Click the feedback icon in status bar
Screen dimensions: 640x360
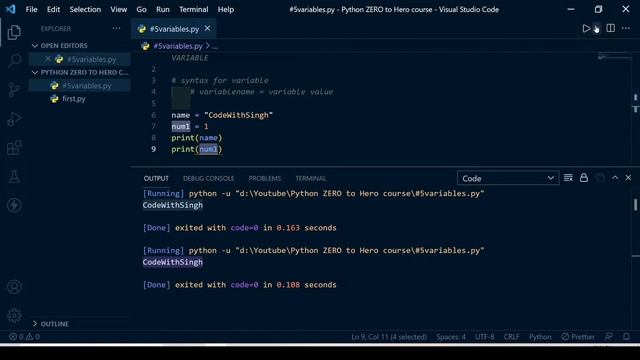[609, 337]
